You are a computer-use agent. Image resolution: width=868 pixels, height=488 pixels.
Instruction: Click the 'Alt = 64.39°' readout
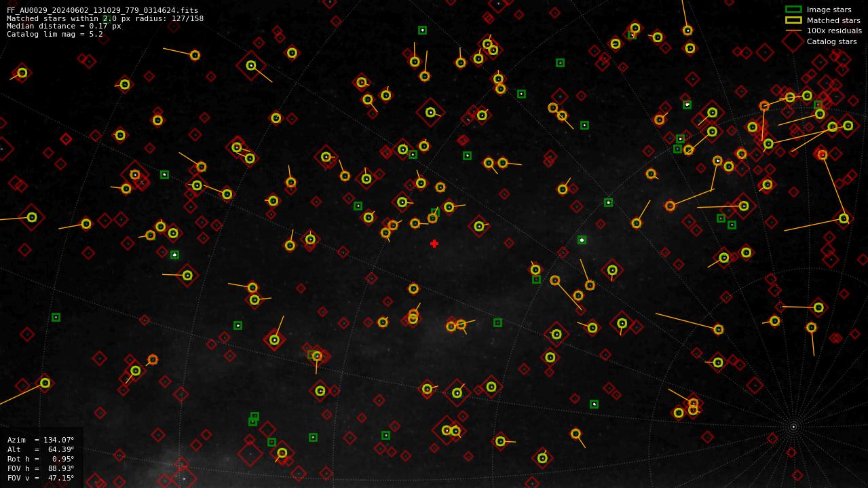point(41,449)
